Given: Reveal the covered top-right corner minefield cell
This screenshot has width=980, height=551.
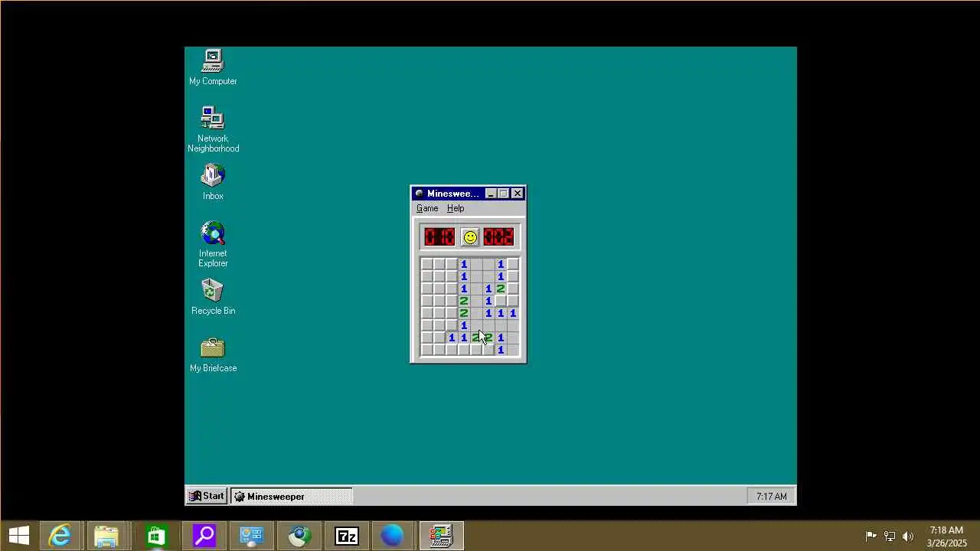Looking at the screenshot, I should click(x=513, y=264).
